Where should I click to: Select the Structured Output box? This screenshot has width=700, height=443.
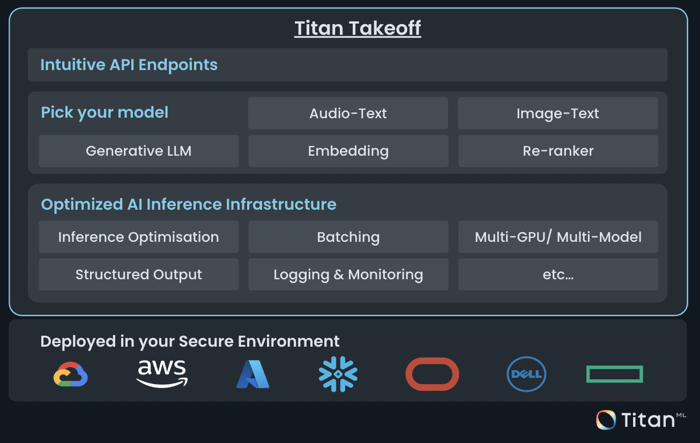coord(139,274)
